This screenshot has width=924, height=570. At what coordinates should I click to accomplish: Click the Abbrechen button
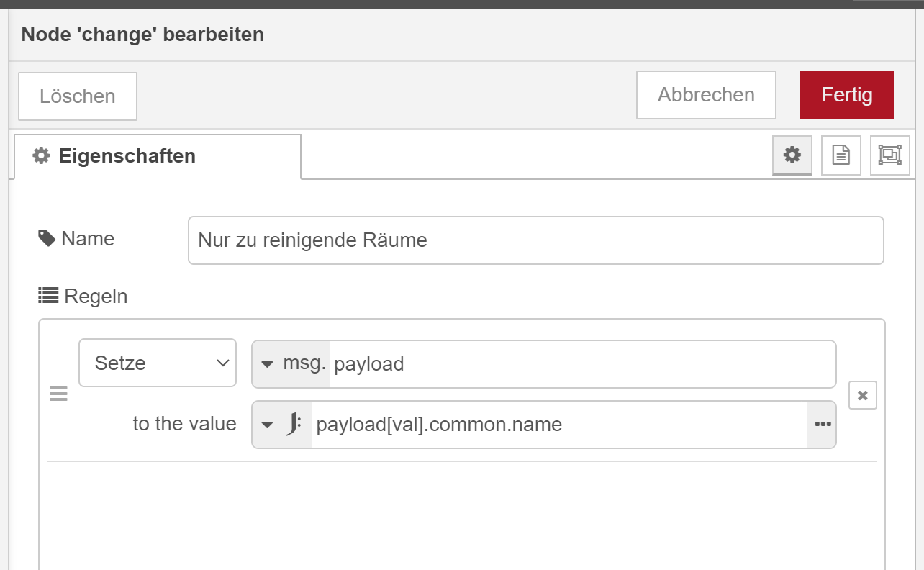pos(706,95)
